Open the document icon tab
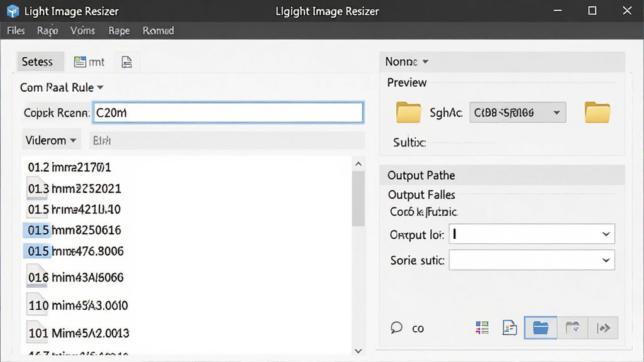This screenshot has height=362, width=644. coord(127,62)
